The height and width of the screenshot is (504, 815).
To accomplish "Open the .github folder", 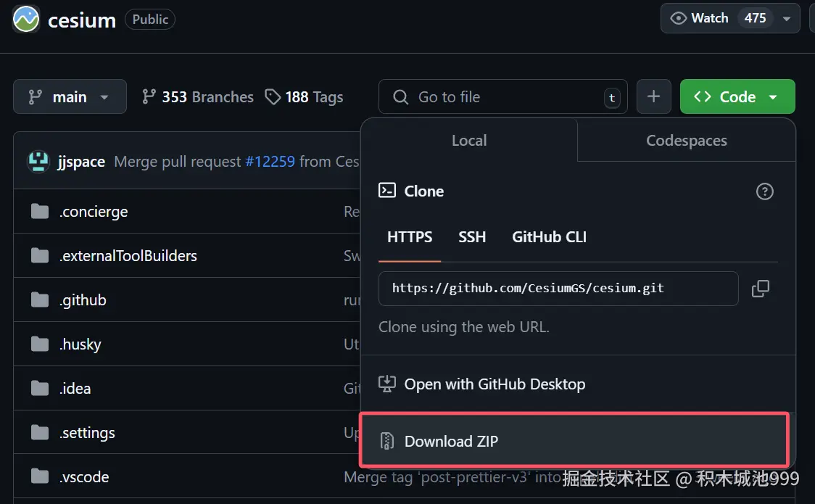I will 83,300.
